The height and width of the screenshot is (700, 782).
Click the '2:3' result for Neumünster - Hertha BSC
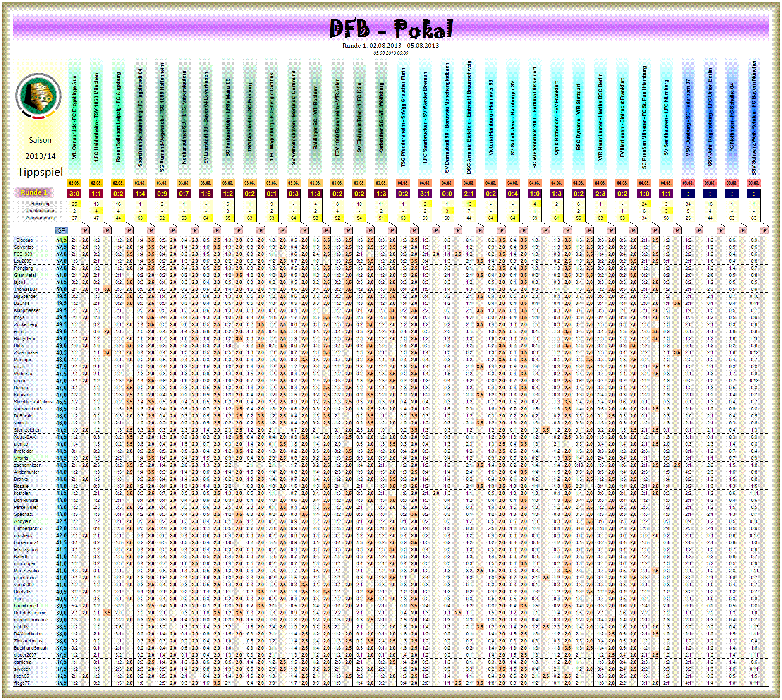[x=600, y=193]
